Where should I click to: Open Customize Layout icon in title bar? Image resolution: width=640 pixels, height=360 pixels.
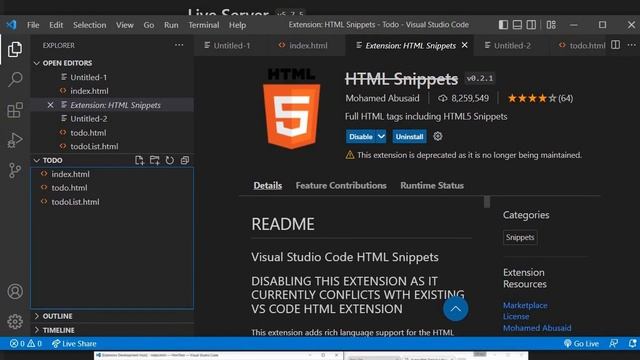click(x=551, y=25)
